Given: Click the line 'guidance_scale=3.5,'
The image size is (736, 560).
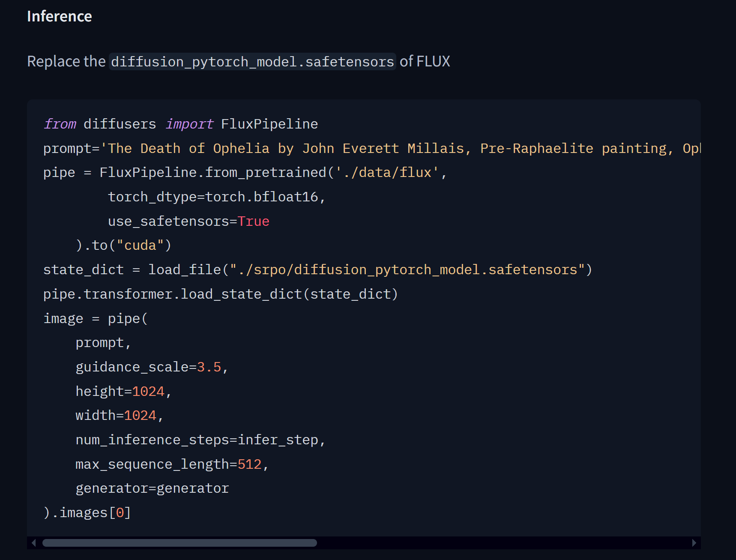Looking at the screenshot, I should tap(152, 367).
